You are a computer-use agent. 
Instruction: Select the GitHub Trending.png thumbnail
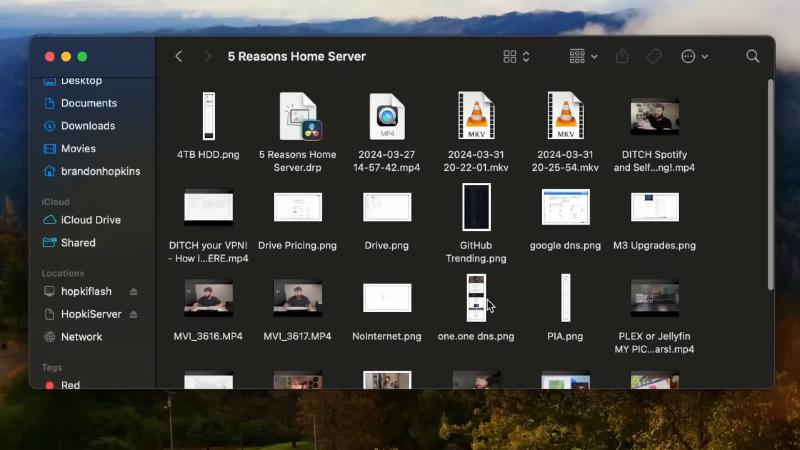point(477,207)
